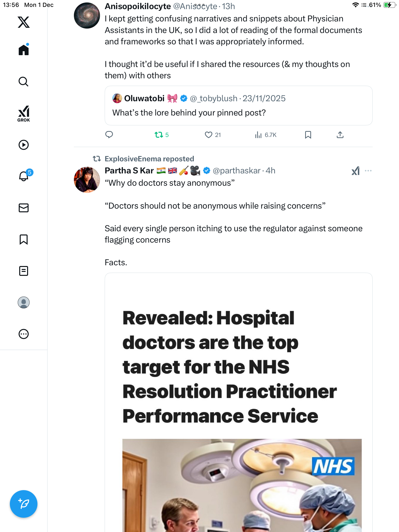Expand the More circle menu in sidebar
The image size is (399, 532).
tap(24, 334)
